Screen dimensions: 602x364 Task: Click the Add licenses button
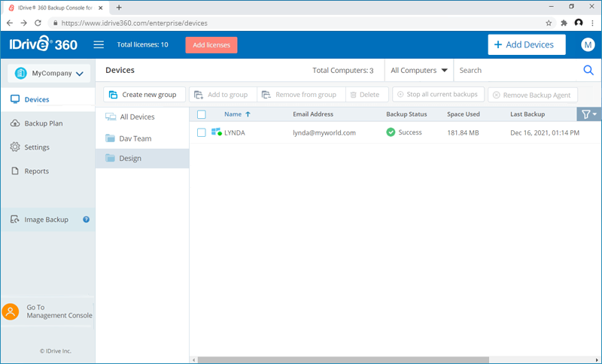211,45
